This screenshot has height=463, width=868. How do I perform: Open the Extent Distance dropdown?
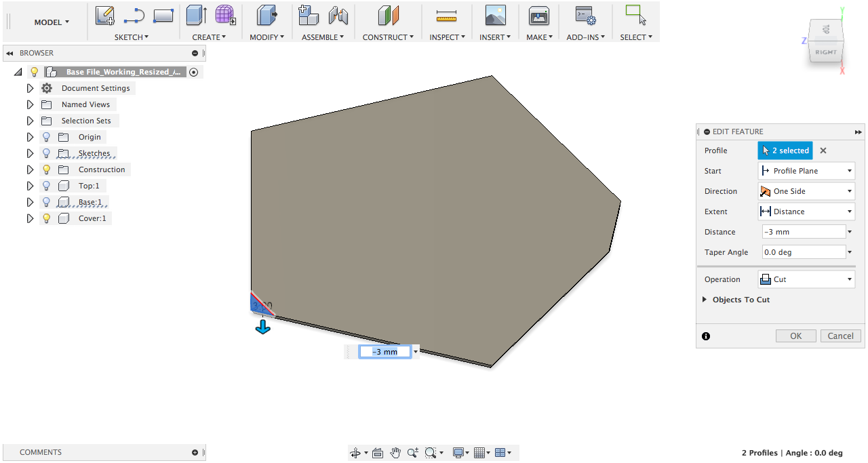coord(806,212)
